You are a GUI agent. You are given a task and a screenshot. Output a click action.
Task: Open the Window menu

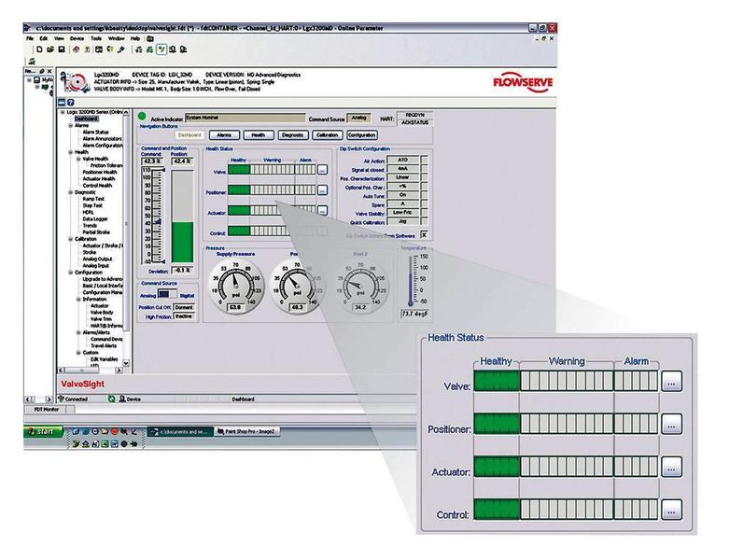116,38
